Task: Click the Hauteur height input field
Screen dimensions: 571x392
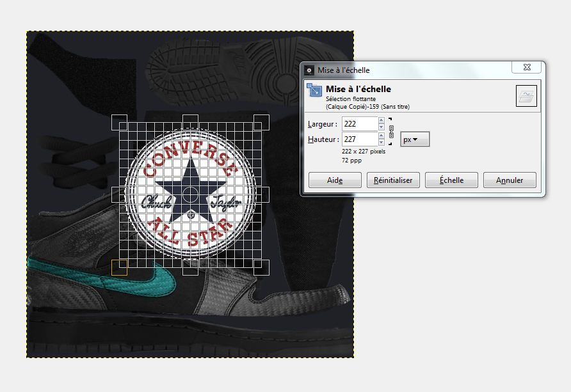Action: (x=359, y=139)
